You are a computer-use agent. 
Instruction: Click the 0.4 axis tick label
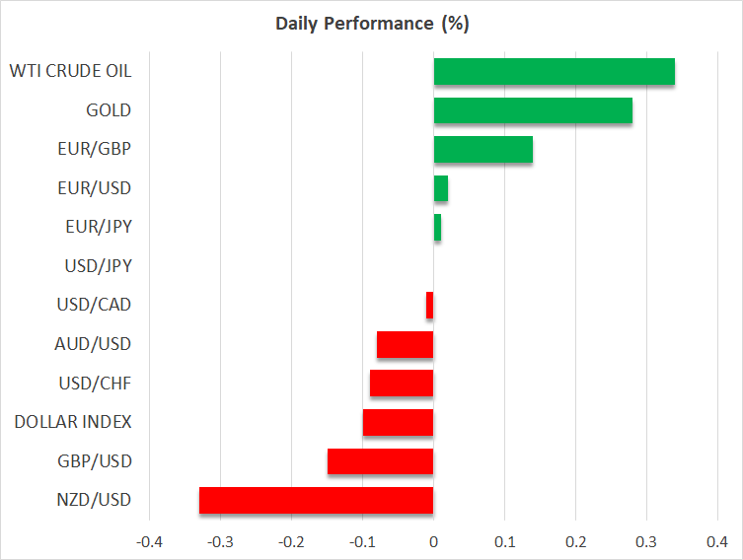(x=717, y=542)
